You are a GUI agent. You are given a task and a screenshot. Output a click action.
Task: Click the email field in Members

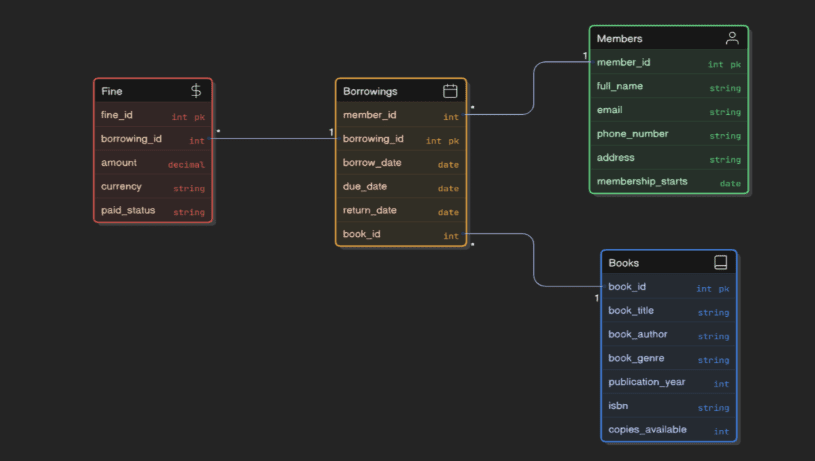pos(668,110)
